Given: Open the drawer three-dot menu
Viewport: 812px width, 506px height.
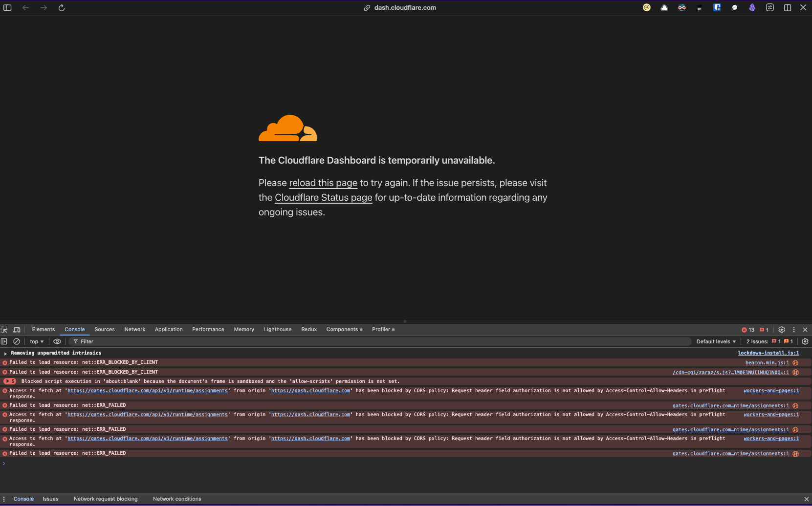Looking at the screenshot, I should [4, 499].
